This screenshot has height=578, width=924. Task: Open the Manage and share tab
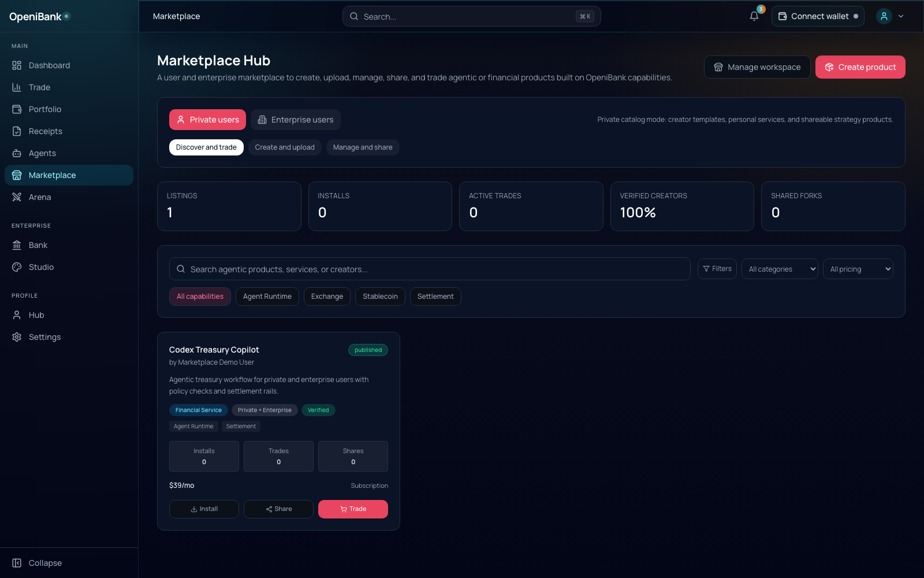tap(363, 147)
